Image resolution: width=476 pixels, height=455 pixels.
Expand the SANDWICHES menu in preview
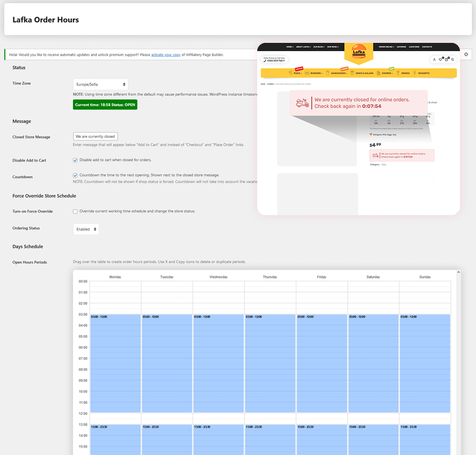coord(339,73)
